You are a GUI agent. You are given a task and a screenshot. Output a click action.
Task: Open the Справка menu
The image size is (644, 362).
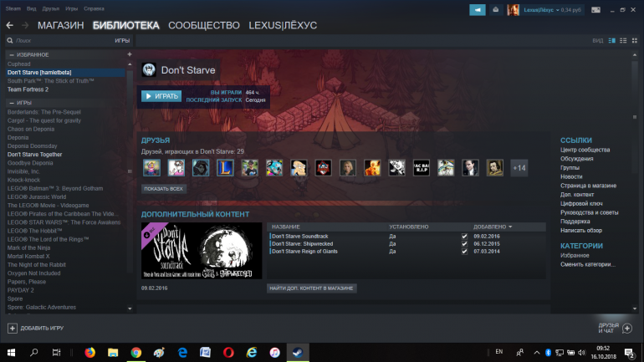[x=94, y=8]
